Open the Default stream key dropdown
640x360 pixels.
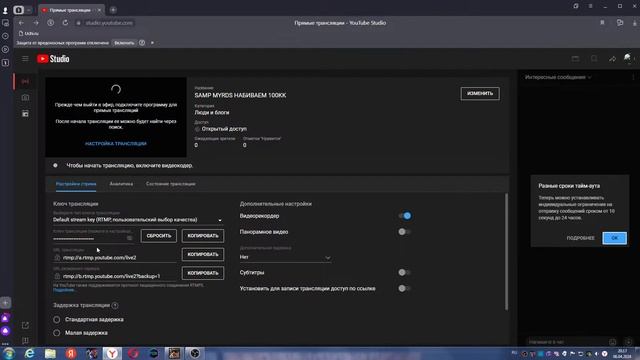[138, 220]
